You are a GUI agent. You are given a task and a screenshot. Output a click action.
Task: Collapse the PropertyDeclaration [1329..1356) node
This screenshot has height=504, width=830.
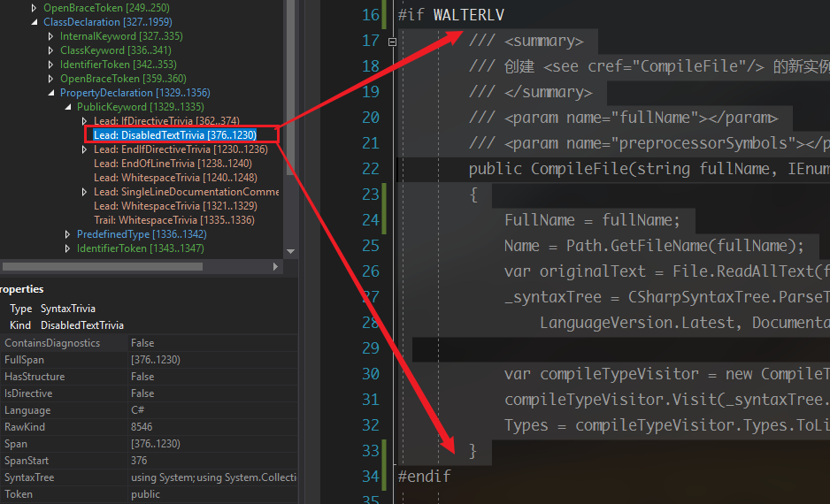click(x=51, y=93)
